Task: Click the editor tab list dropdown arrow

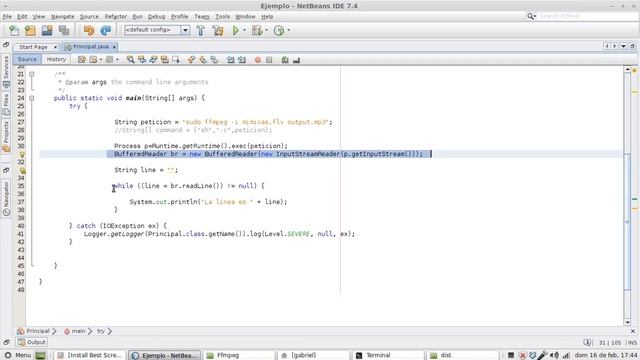Action: click(x=623, y=46)
